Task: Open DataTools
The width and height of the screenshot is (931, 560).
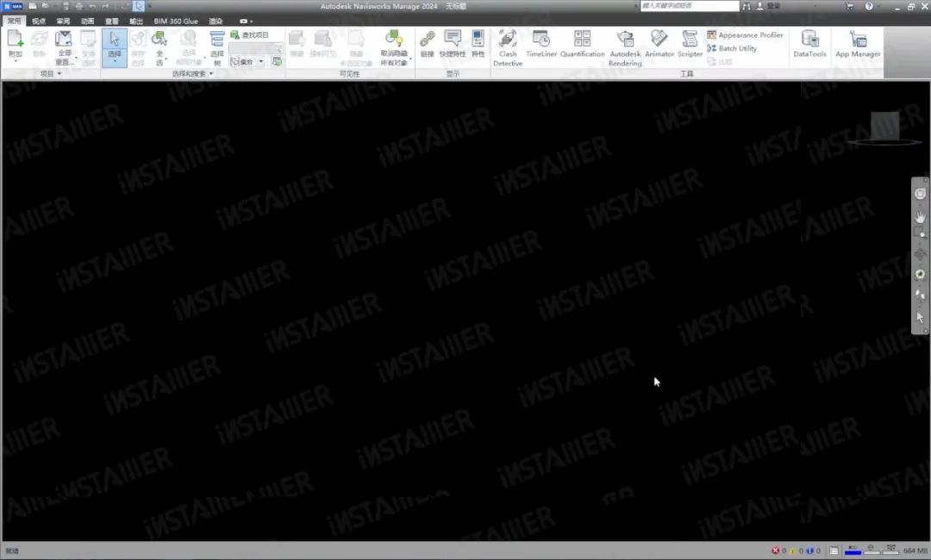Action: point(809,44)
